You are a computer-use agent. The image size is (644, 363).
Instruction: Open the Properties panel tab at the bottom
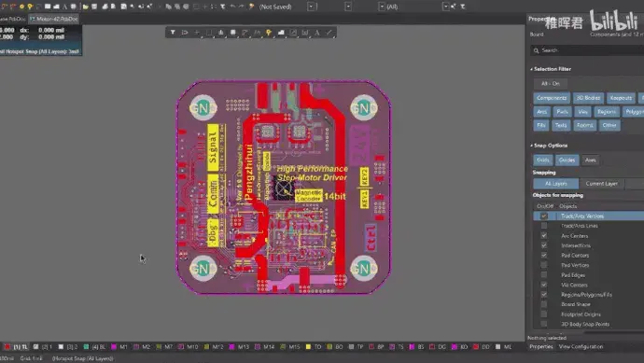[540, 346]
